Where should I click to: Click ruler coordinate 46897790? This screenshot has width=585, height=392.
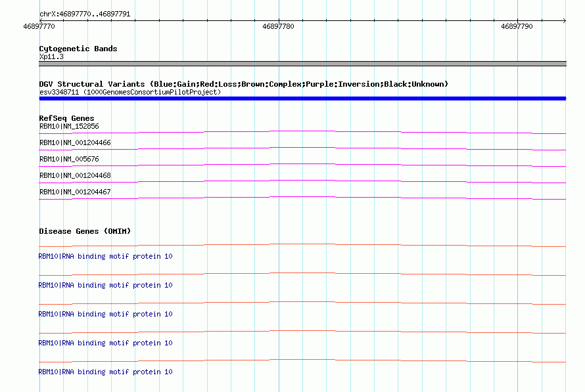click(x=517, y=26)
